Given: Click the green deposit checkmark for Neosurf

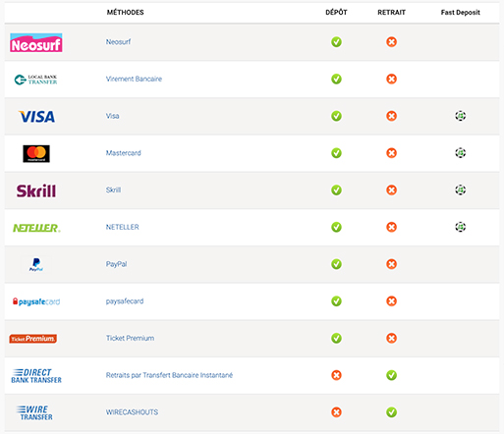Looking at the screenshot, I should click(x=336, y=42).
